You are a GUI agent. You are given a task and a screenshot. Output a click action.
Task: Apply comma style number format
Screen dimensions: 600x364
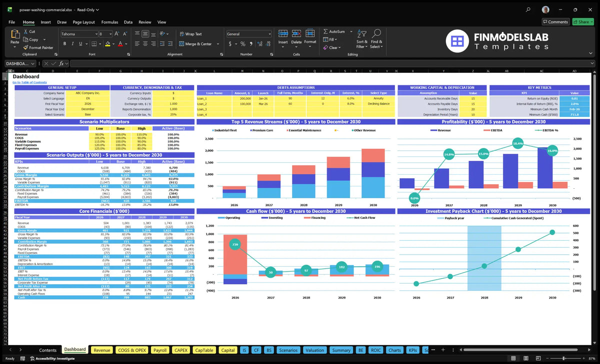[250, 44]
